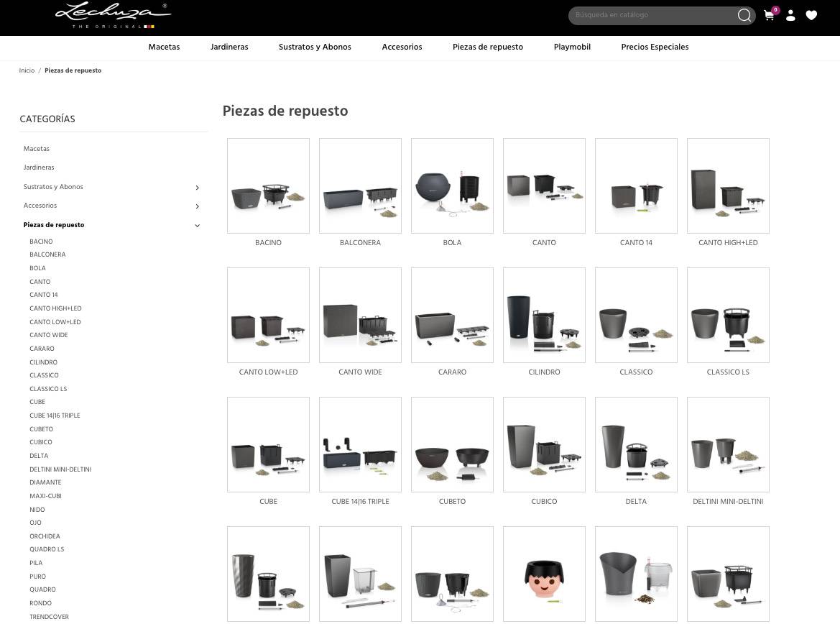Open the Macetas menu item
This screenshot has width=840, height=624.
[164, 47]
